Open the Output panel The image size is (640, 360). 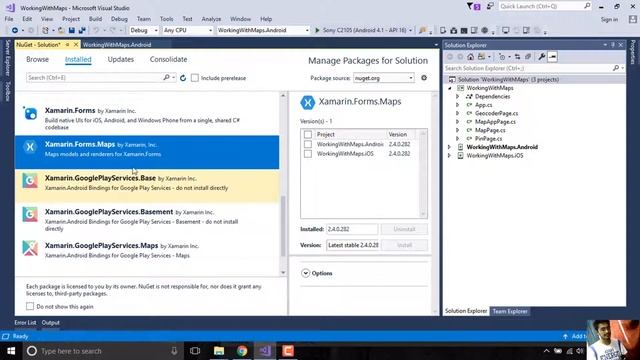coord(51,322)
